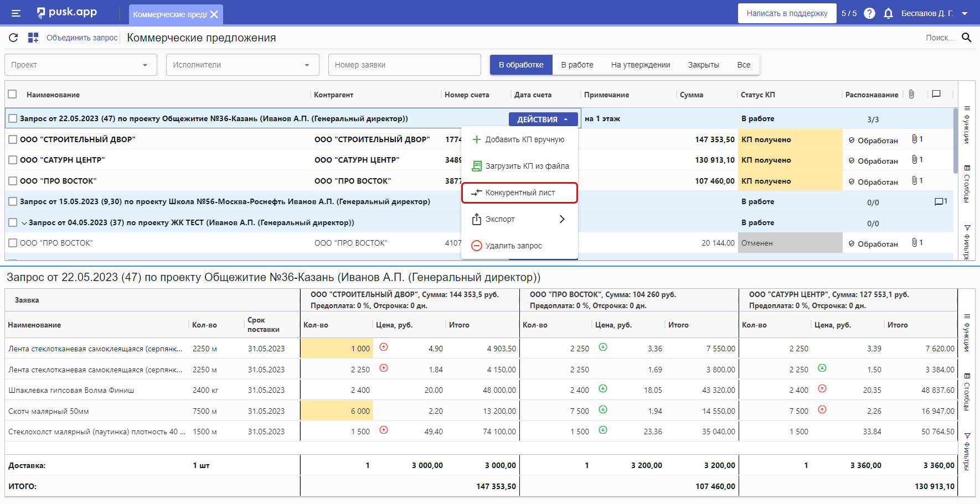Image resolution: width=980 pixels, height=504 pixels.
Task: Click the search magnifier icon
Action: point(967,38)
